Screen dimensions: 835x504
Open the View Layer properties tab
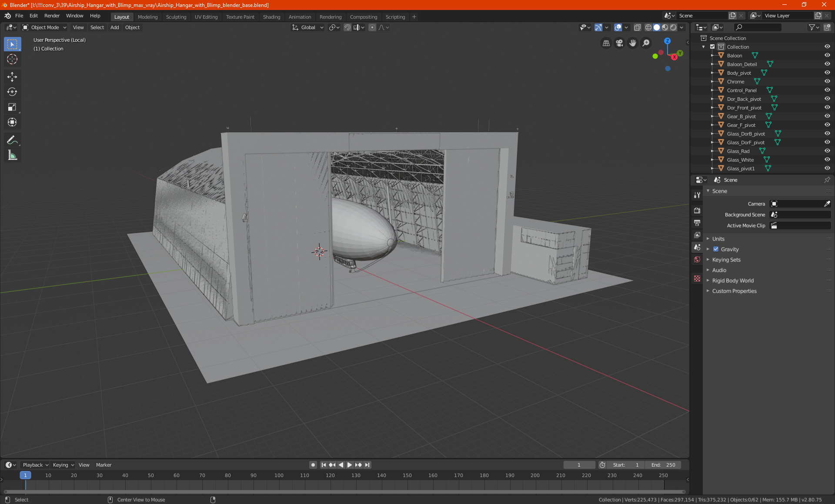pyautogui.click(x=697, y=235)
